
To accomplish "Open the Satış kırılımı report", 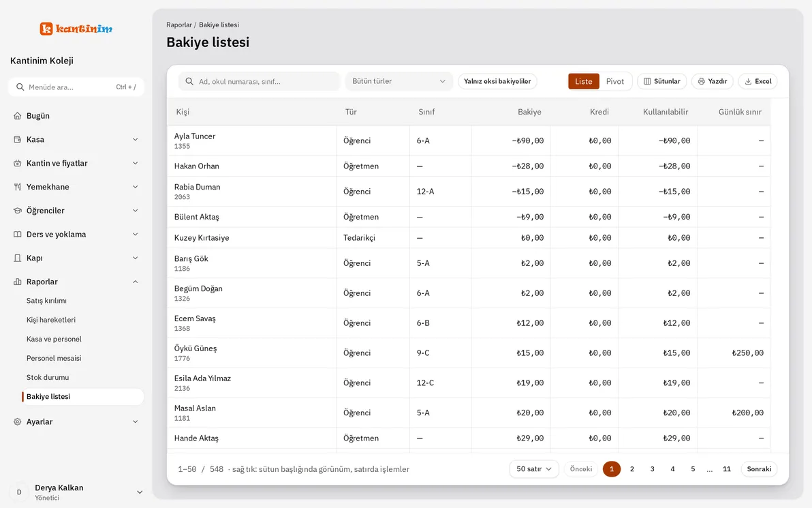I will [x=46, y=301].
